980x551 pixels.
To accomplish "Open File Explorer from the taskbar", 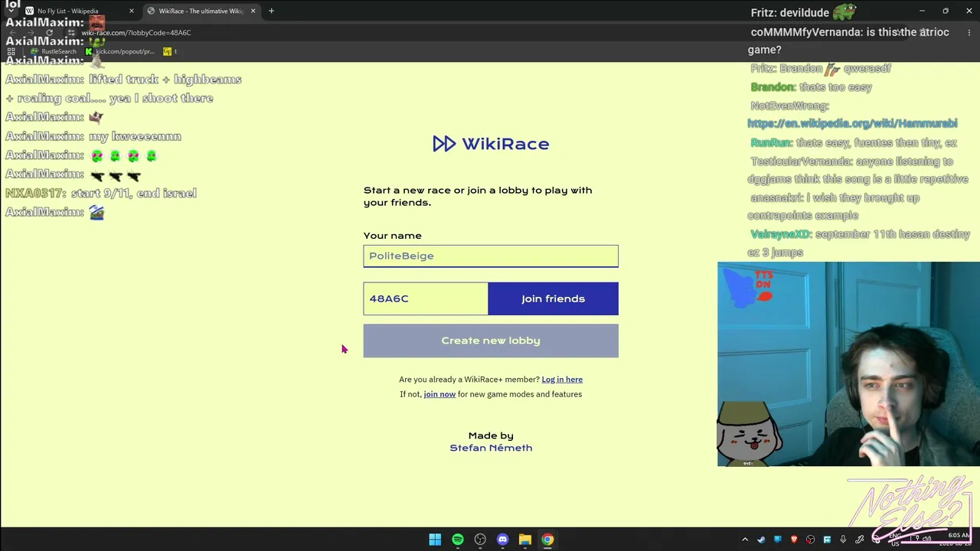I will [525, 540].
